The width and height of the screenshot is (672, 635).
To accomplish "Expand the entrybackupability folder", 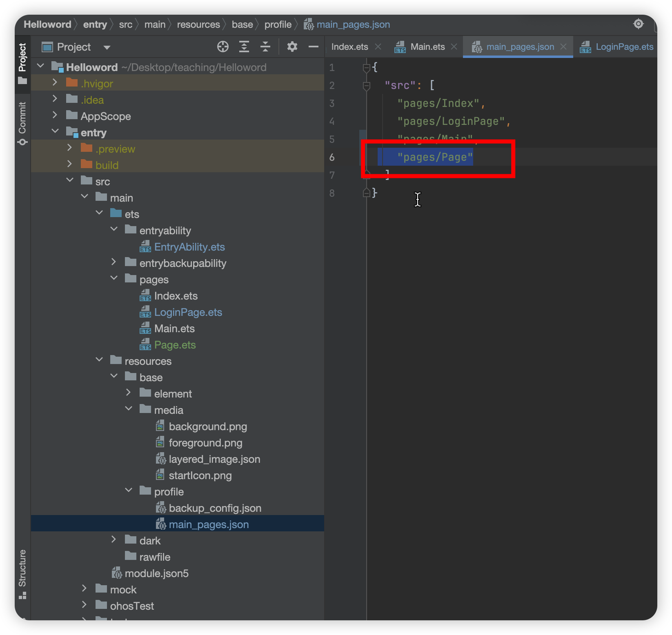I will (114, 262).
